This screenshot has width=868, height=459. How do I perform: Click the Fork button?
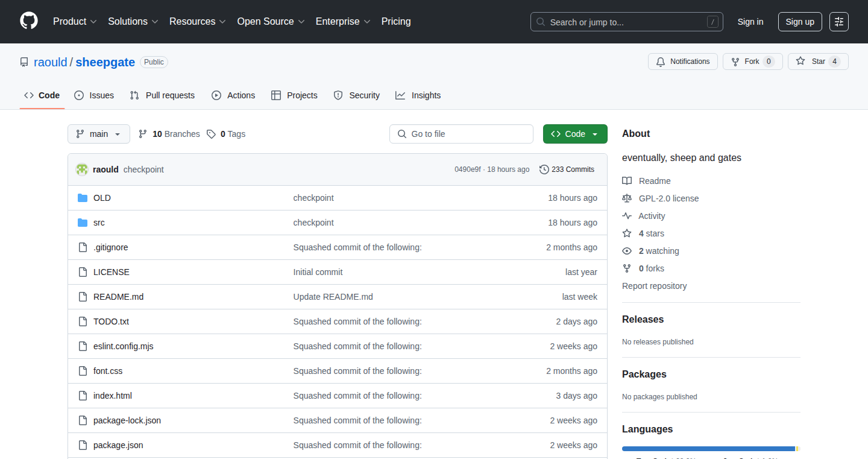[x=752, y=62]
